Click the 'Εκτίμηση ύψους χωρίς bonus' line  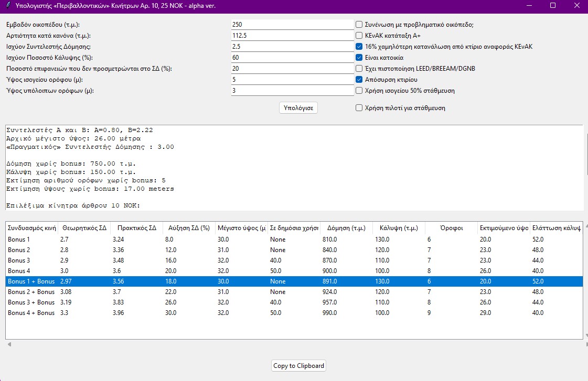pos(90,189)
